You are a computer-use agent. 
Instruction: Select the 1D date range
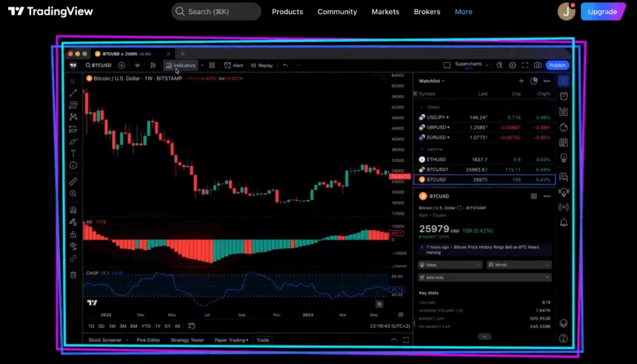click(91, 326)
